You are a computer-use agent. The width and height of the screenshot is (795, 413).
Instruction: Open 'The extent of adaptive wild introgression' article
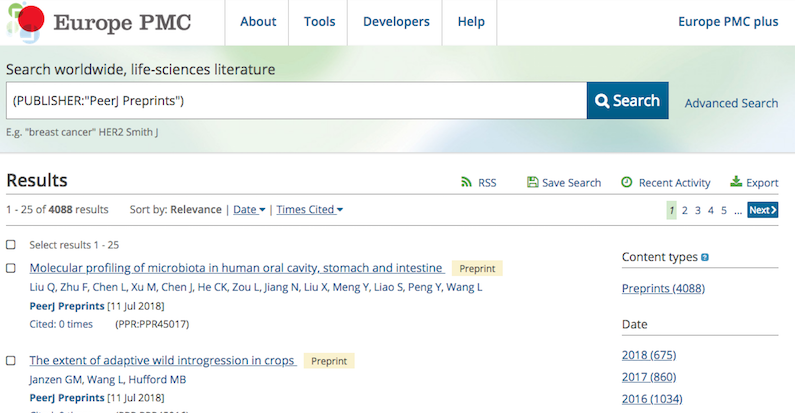(162, 361)
